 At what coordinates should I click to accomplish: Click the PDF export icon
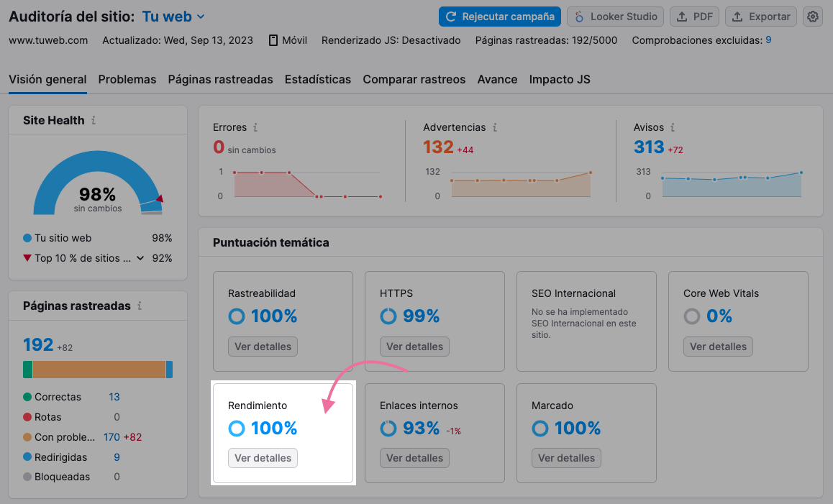[x=683, y=16]
